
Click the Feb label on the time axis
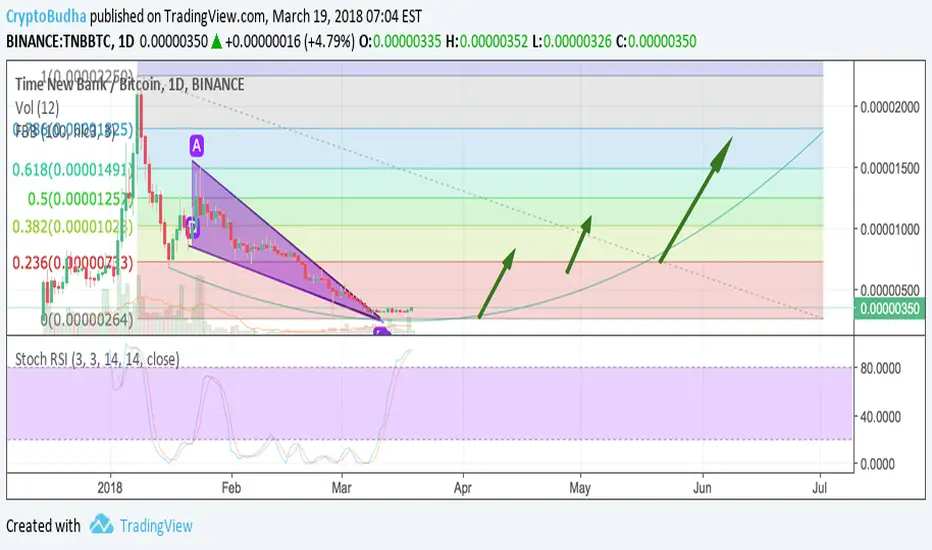(231, 488)
